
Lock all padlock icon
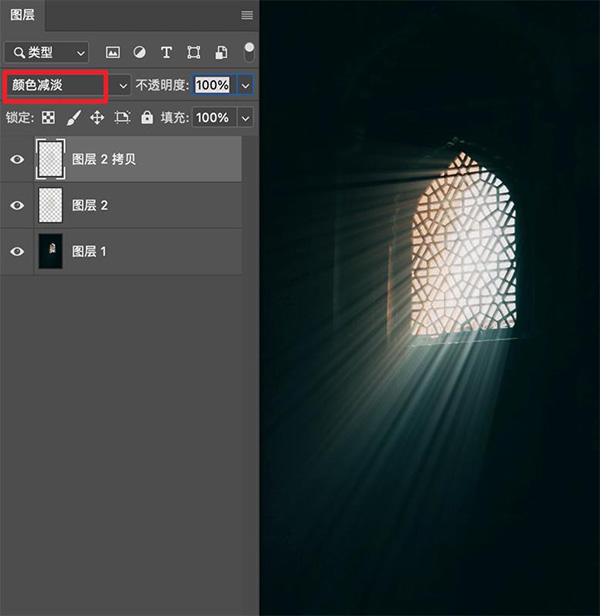click(147, 117)
